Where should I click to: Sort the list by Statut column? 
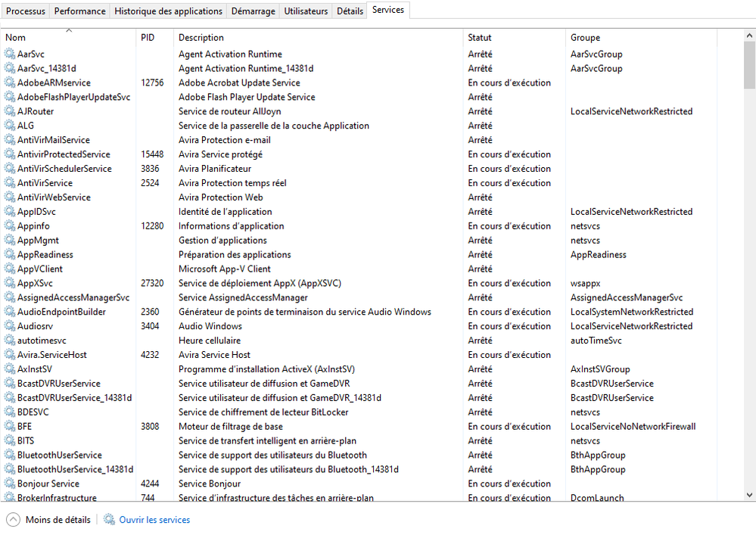(x=480, y=38)
